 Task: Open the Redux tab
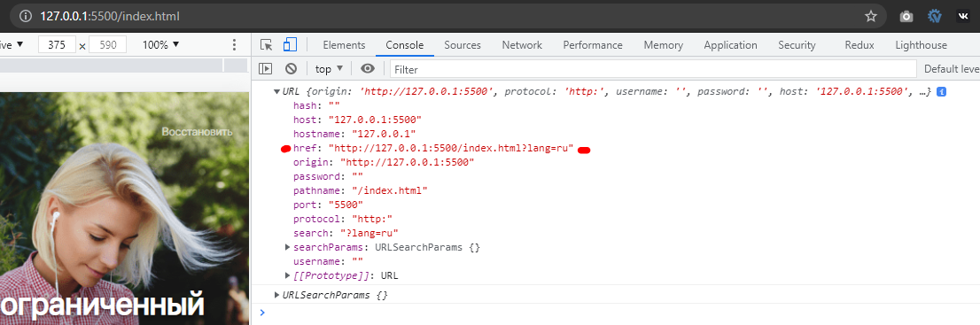click(859, 45)
